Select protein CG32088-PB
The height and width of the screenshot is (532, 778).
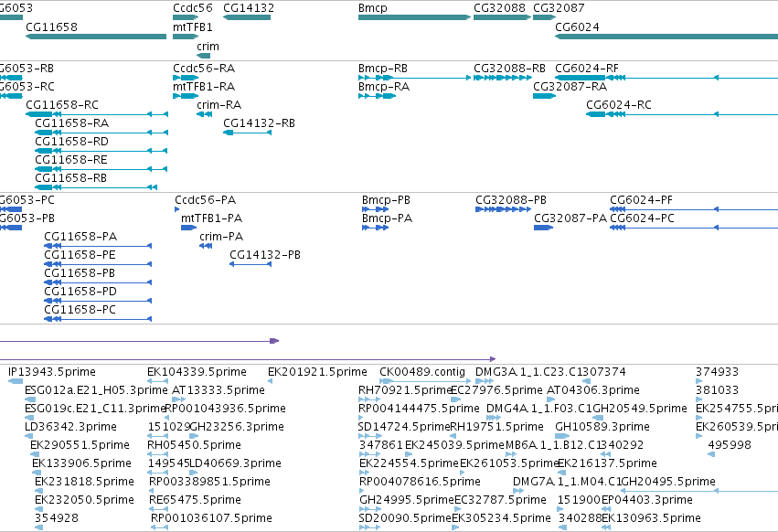coord(503,209)
